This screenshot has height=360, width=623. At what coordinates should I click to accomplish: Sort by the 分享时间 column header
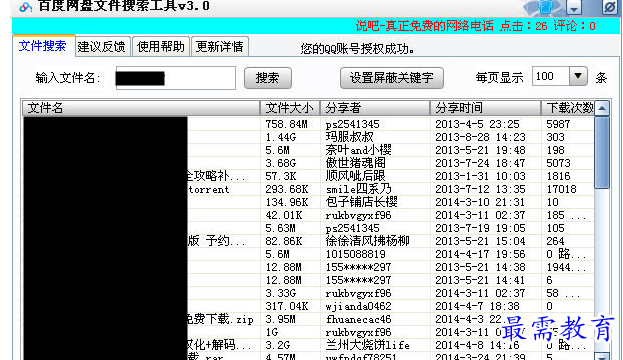point(485,108)
